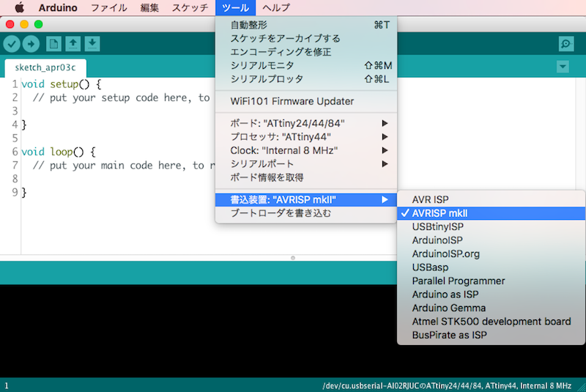Screen dimensions: 586x392
Task: Choose USBasp as programmer
Action: (491, 267)
